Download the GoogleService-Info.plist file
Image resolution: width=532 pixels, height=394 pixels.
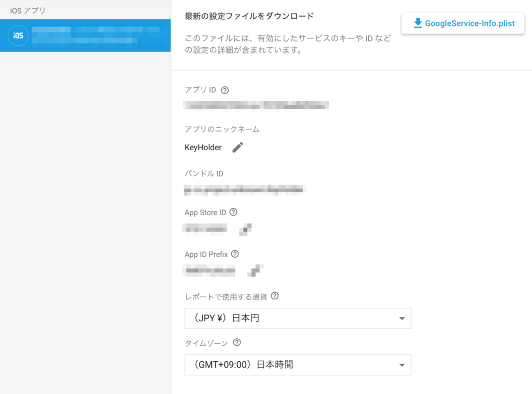[462, 23]
